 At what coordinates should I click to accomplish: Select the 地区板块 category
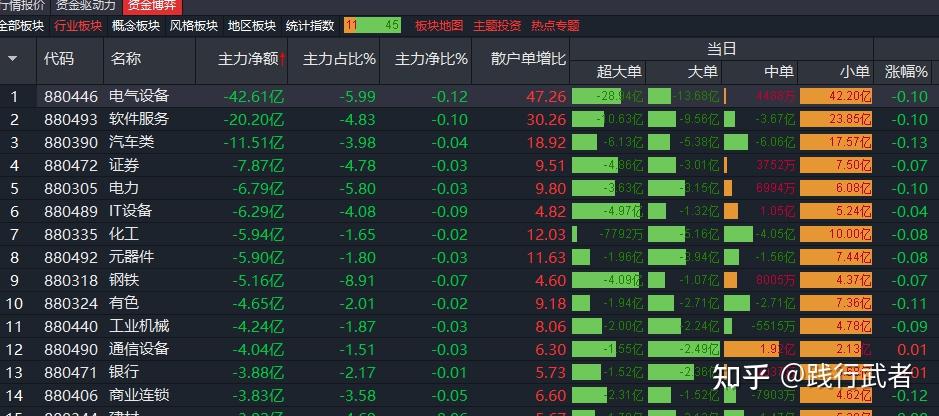coord(252,26)
